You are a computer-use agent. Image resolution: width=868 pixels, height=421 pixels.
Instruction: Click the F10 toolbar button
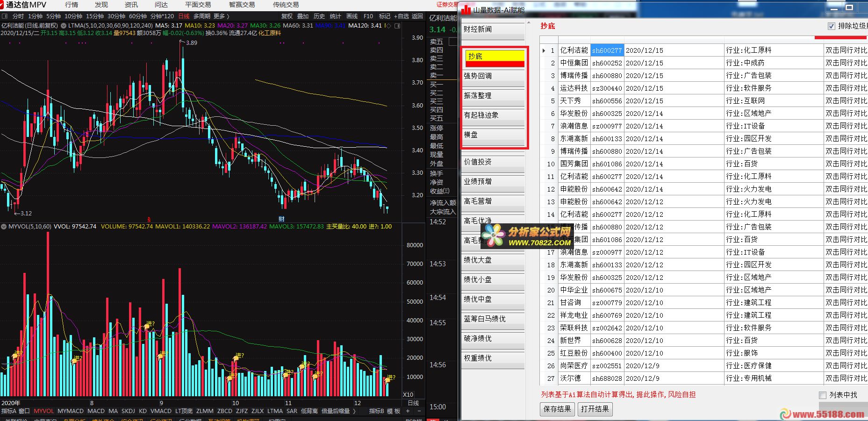tap(368, 16)
